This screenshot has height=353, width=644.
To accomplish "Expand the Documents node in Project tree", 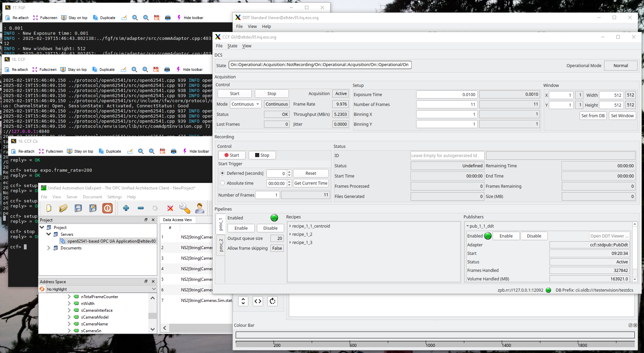I will click(x=49, y=248).
